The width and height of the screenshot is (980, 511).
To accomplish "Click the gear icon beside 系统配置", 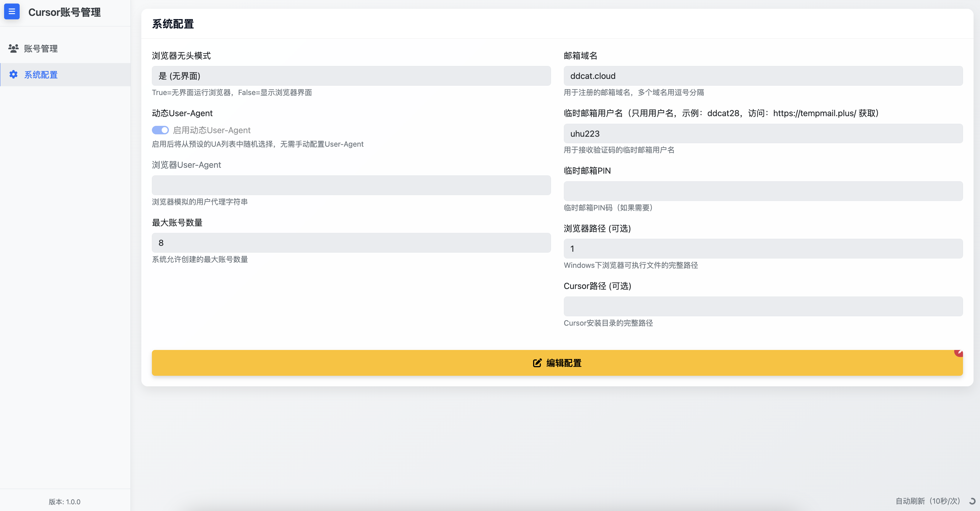I will click(x=13, y=75).
